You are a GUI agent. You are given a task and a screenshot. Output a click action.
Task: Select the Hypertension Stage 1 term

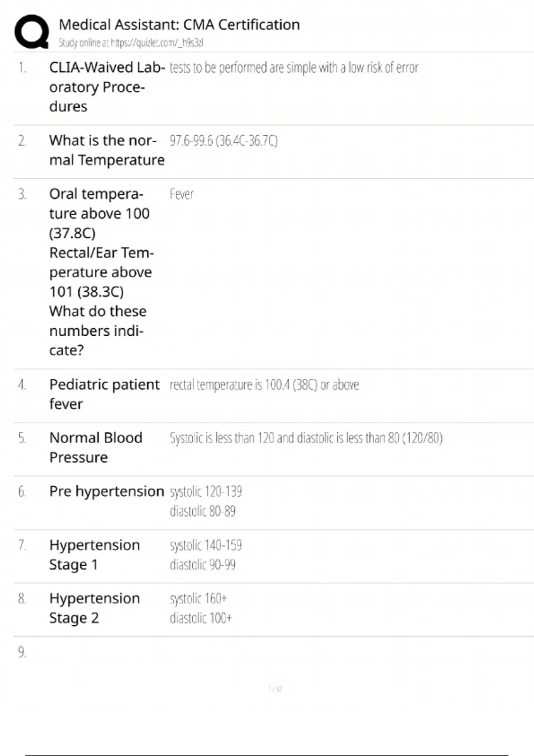pyautogui.click(x=94, y=555)
